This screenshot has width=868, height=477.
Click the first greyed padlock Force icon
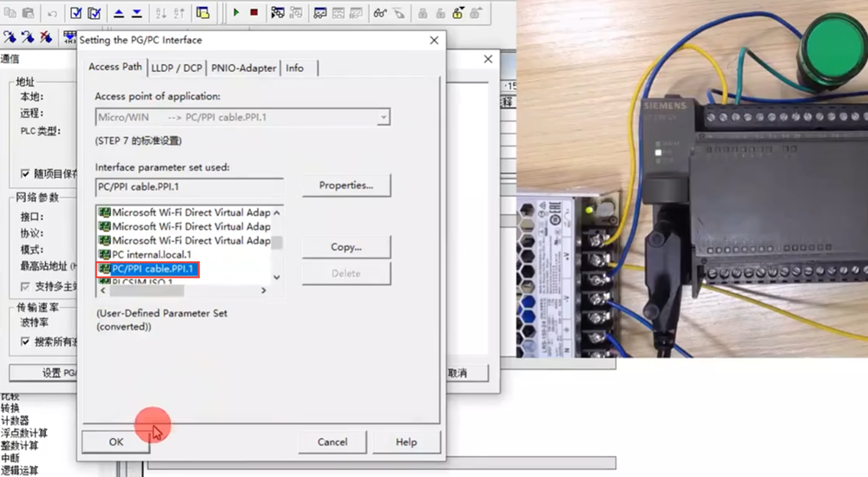(423, 13)
